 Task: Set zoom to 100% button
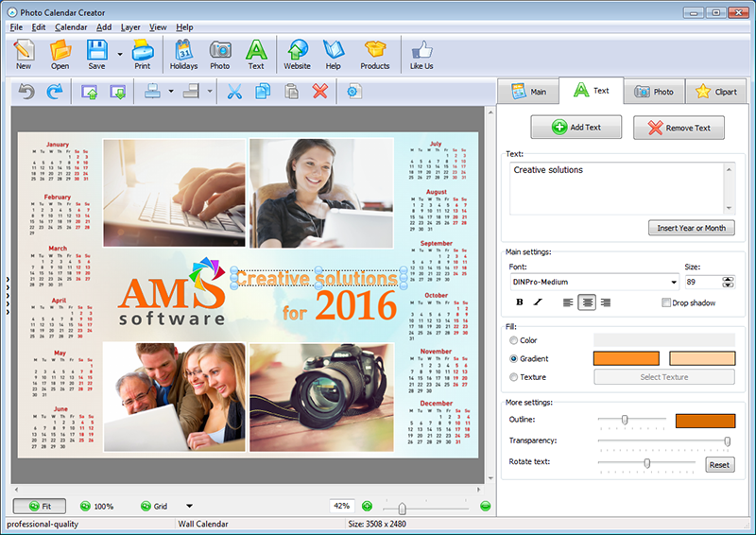(97, 506)
